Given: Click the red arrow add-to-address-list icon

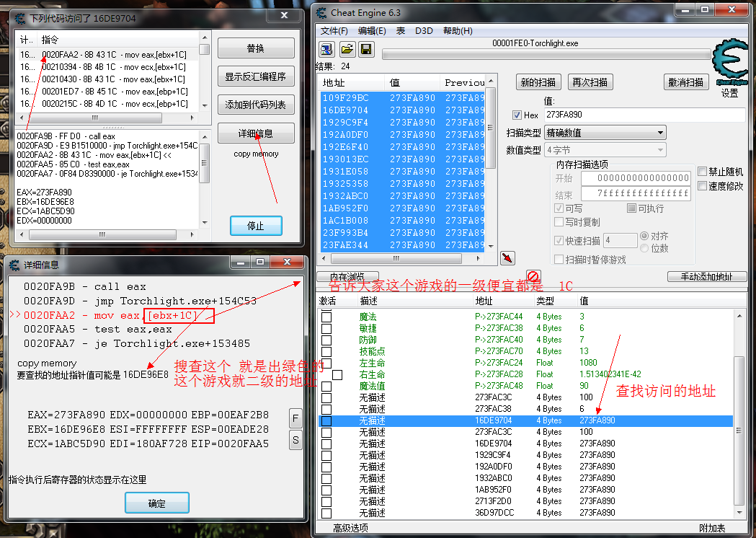Looking at the screenshot, I should point(507,258).
